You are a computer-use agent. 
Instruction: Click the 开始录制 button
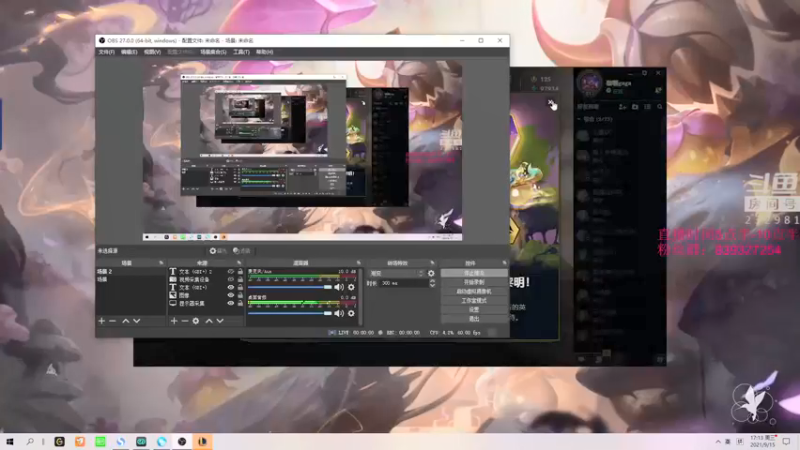474,282
